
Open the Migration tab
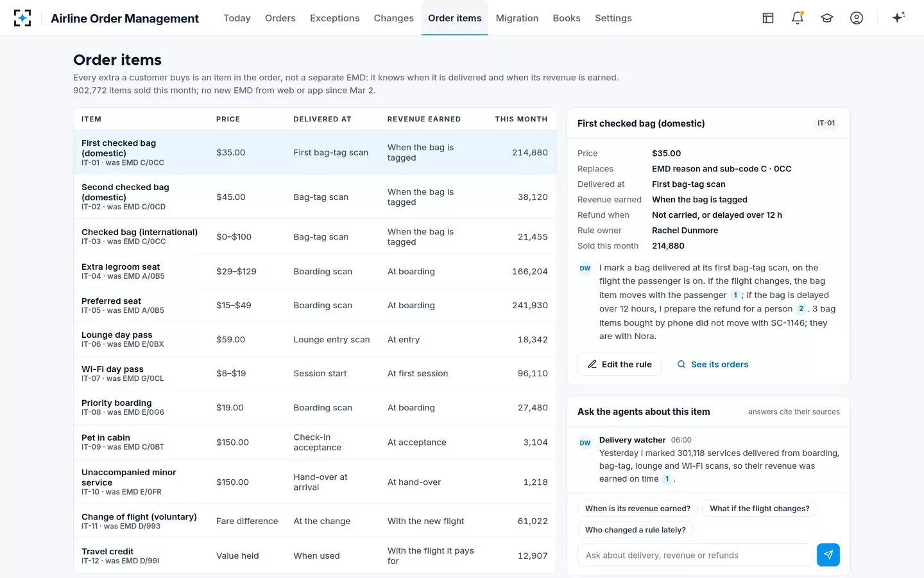(x=517, y=18)
